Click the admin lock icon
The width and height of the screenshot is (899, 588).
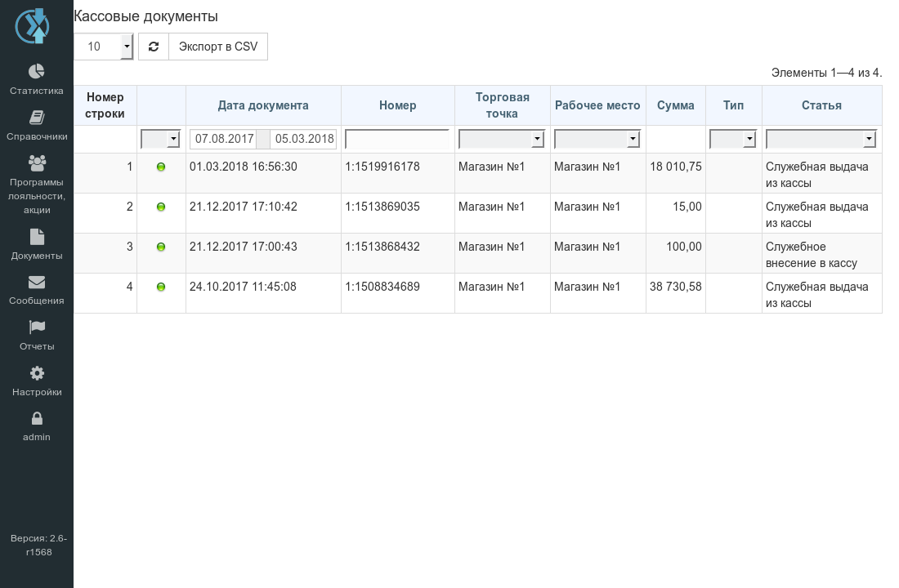[x=37, y=418]
